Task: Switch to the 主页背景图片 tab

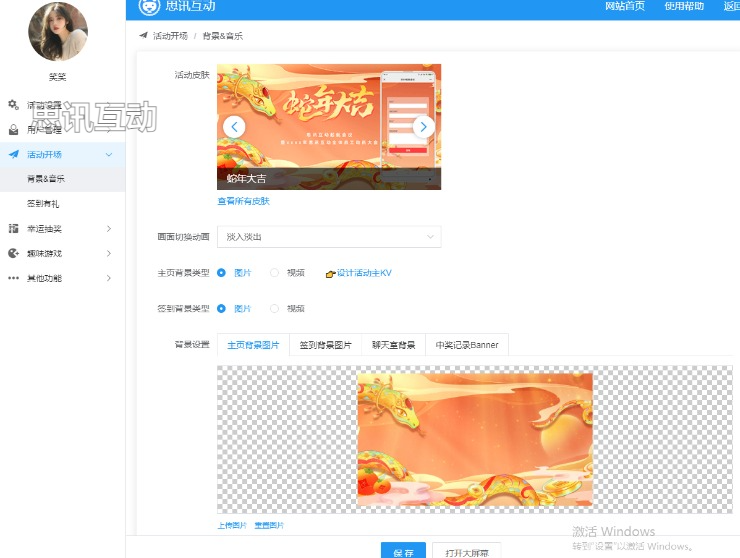Action: (x=253, y=345)
